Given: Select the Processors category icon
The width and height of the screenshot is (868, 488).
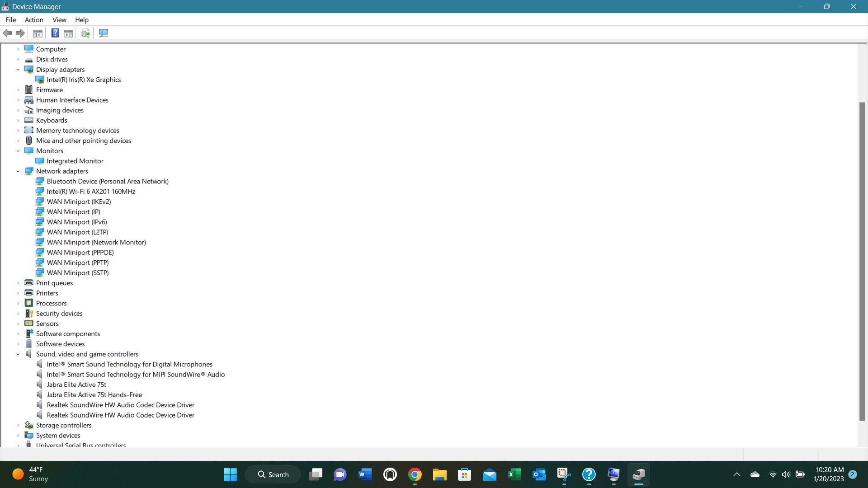Looking at the screenshot, I should coord(29,303).
